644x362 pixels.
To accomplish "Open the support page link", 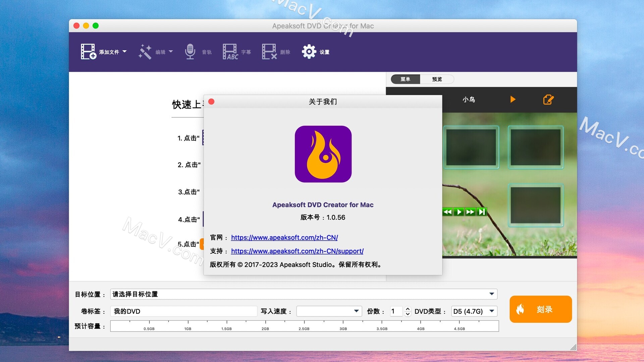I will click(297, 251).
